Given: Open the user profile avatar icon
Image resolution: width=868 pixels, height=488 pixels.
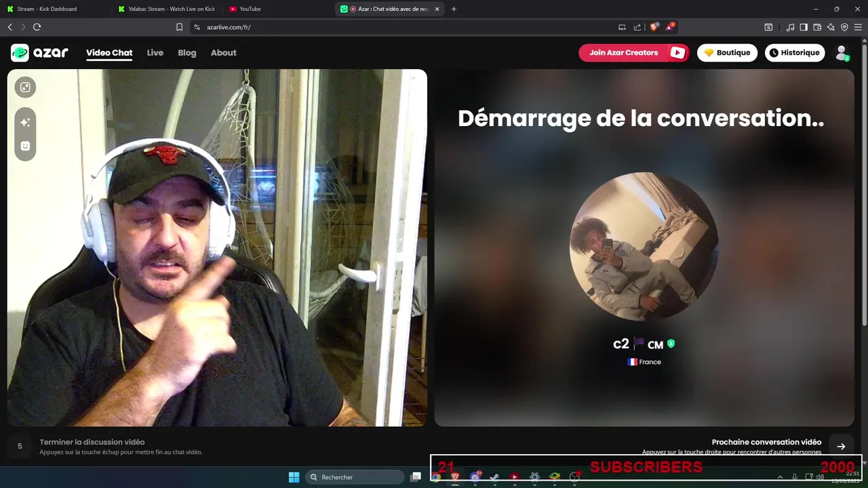Looking at the screenshot, I should click(x=842, y=53).
